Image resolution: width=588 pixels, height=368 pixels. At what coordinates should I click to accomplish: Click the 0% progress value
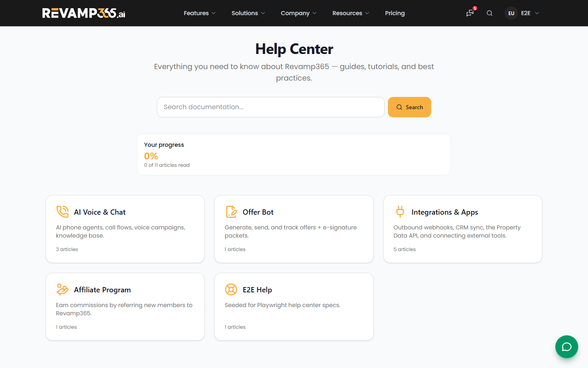pos(151,156)
